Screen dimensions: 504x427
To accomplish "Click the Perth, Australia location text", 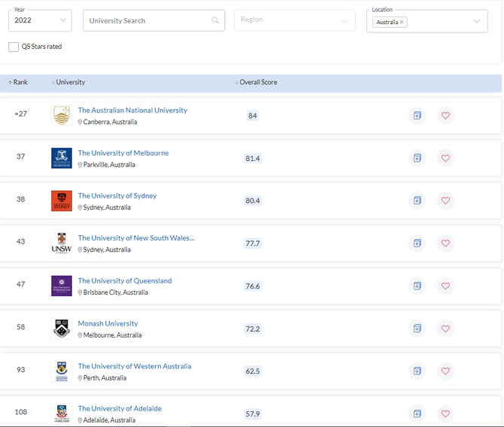I will coord(105,378).
